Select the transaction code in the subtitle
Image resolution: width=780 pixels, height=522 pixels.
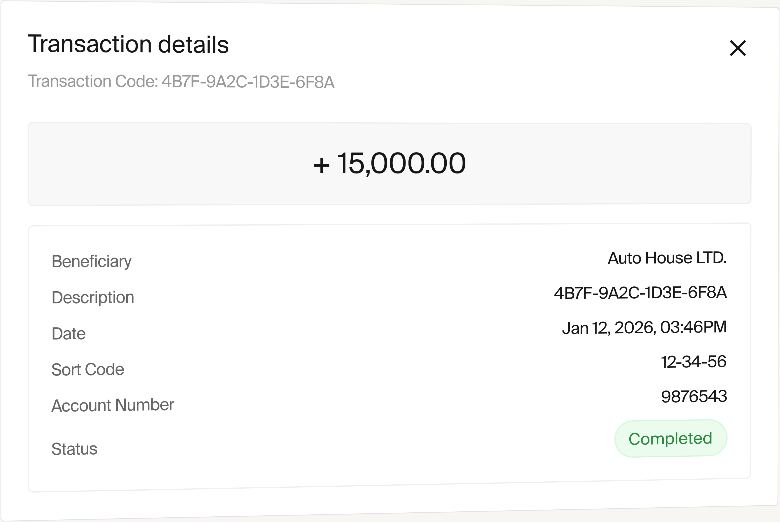point(248,82)
